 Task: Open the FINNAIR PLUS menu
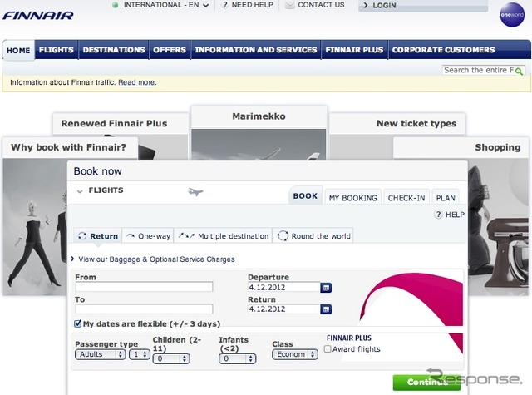354,50
